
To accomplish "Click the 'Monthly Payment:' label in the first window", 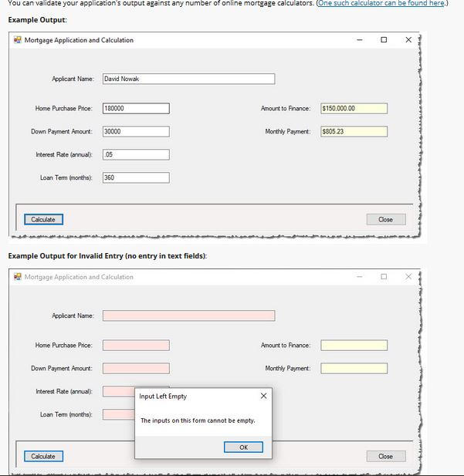I will tap(288, 131).
